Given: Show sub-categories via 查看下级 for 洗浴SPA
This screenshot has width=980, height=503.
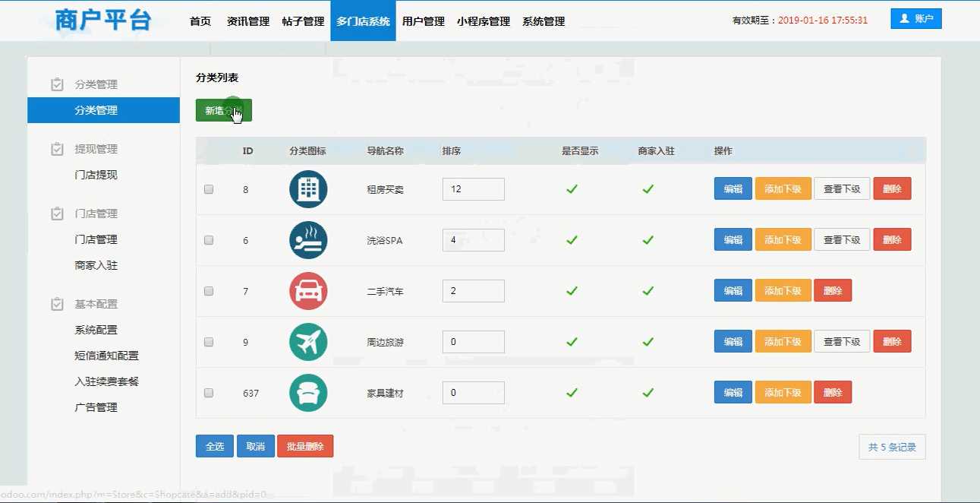Looking at the screenshot, I should pyautogui.click(x=842, y=240).
